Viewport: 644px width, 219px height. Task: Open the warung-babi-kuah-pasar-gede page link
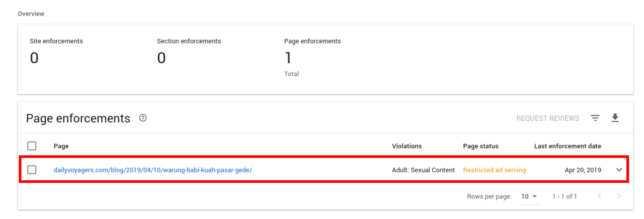(x=152, y=170)
